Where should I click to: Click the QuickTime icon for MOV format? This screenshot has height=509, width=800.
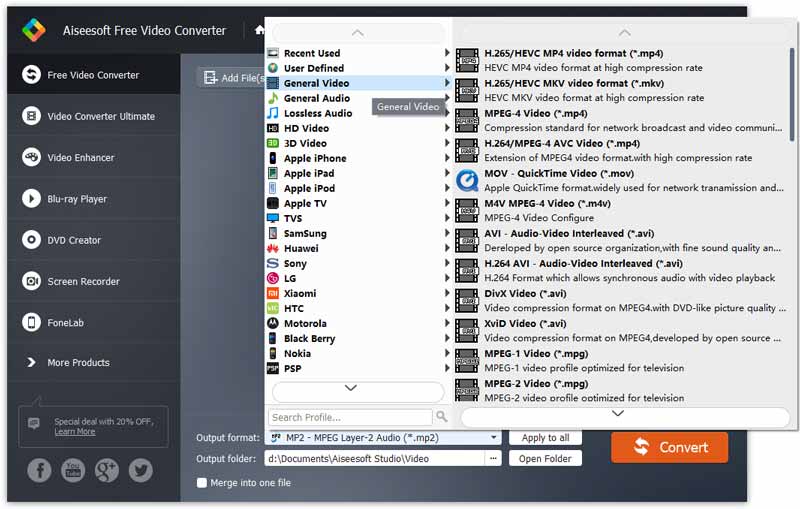coord(467,181)
